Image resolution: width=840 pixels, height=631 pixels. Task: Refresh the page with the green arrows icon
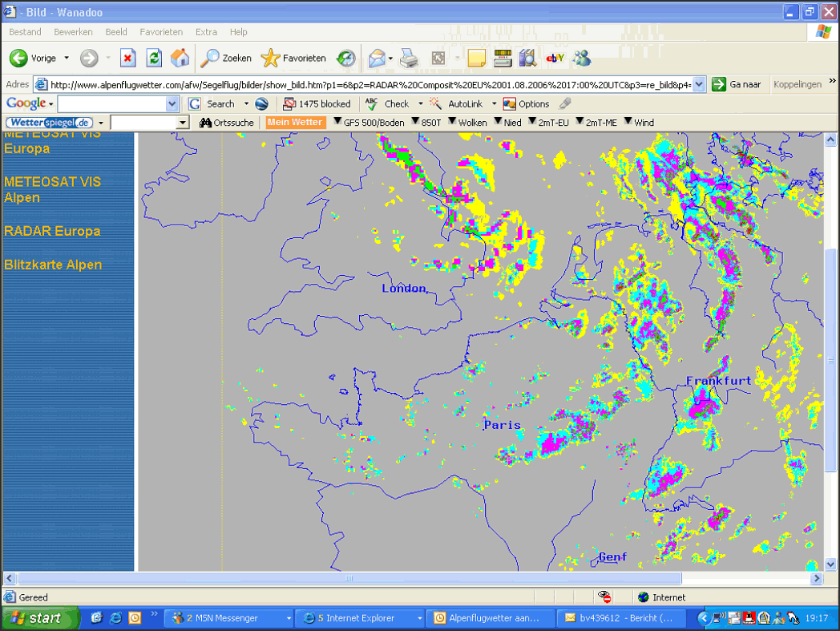154,59
